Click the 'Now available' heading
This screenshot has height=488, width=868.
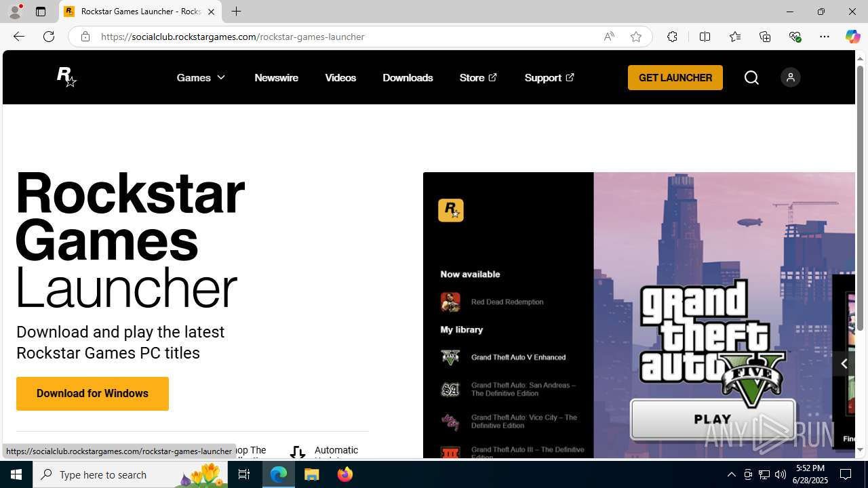pyautogui.click(x=470, y=274)
